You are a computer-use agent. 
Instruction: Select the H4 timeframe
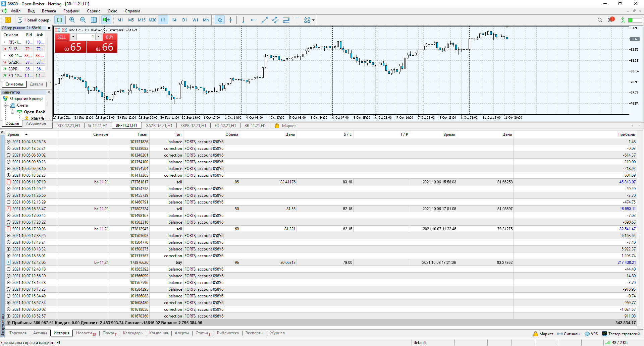tap(174, 20)
